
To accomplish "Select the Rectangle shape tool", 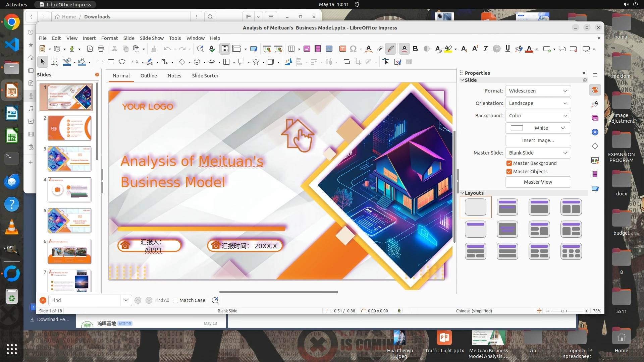I will click(x=111, y=62).
